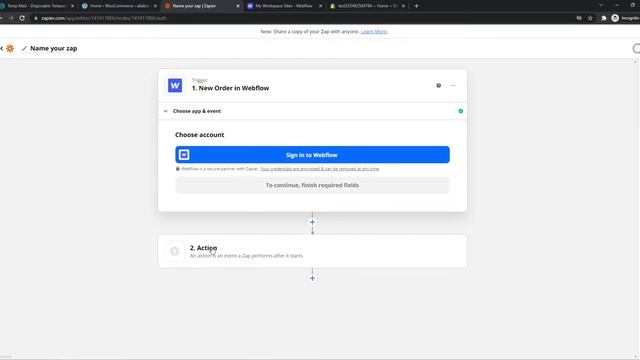Viewport: 640px width, 360px height.
Task: Click the Webflow app icon in trigger header
Action: click(x=175, y=86)
